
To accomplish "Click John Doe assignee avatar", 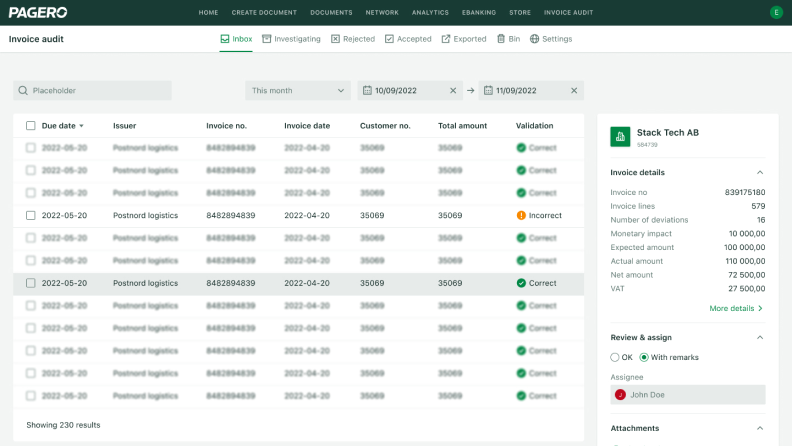I will [x=620, y=395].
